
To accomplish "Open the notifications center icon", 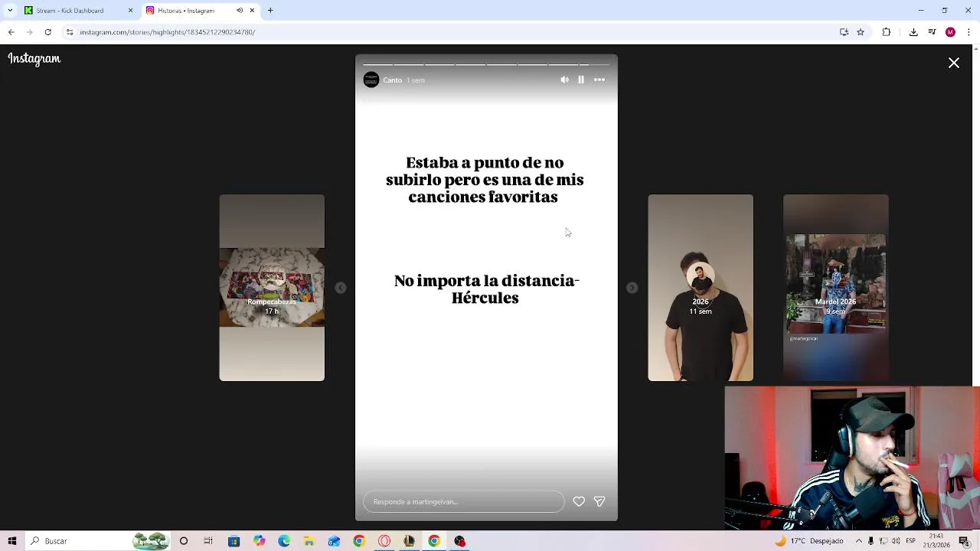I will coord(964,541).
